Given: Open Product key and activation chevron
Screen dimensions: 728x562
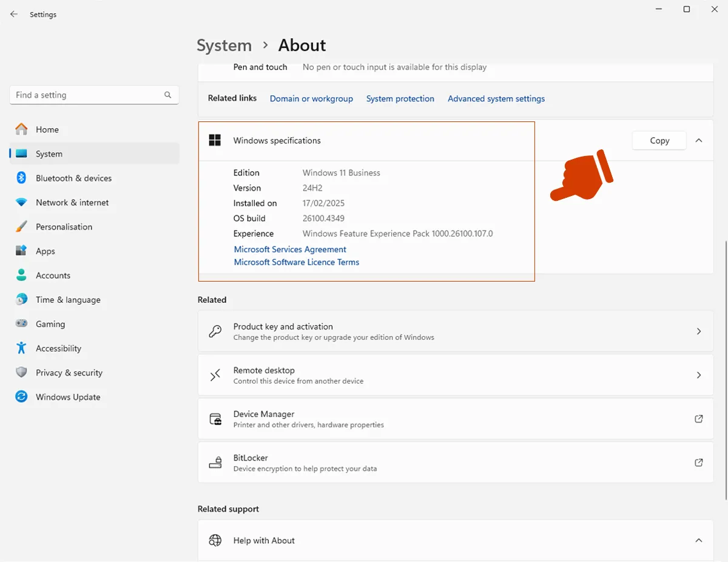Looking at the screenshot, I should coord(699,331).
